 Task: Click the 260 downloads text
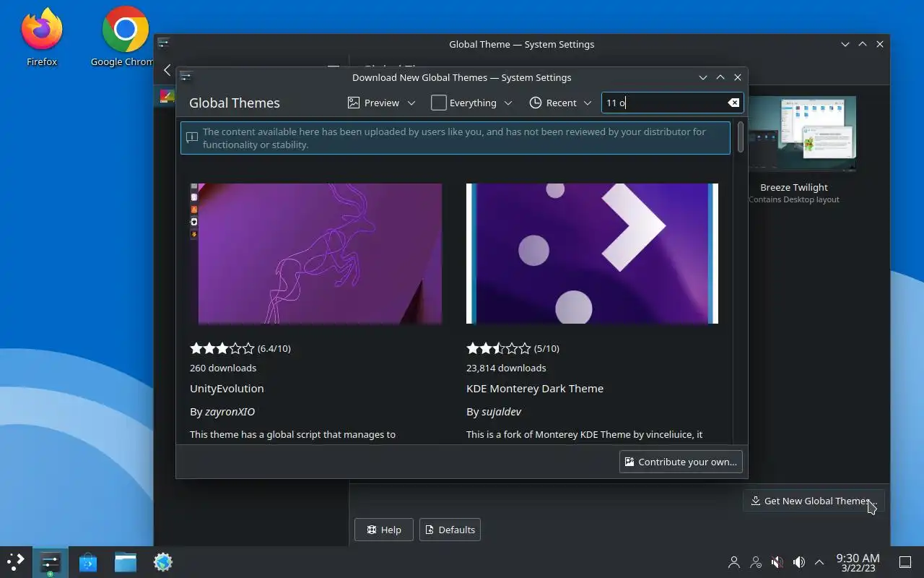click(x=223, y=368)
